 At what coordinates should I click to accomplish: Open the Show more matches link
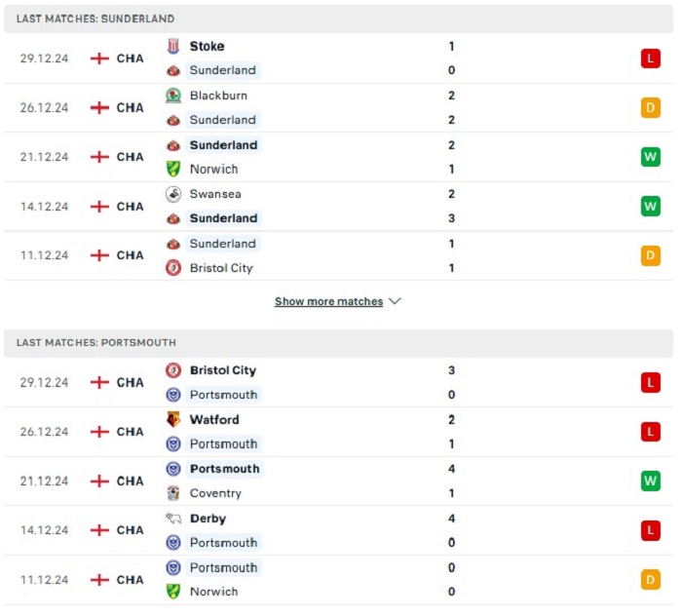pos(329,301)
